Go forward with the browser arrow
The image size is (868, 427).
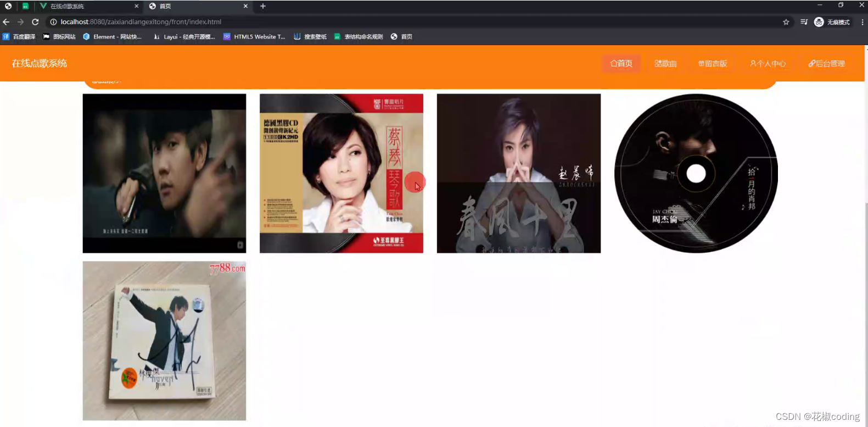pyautogui.click(x=20, y=22)
